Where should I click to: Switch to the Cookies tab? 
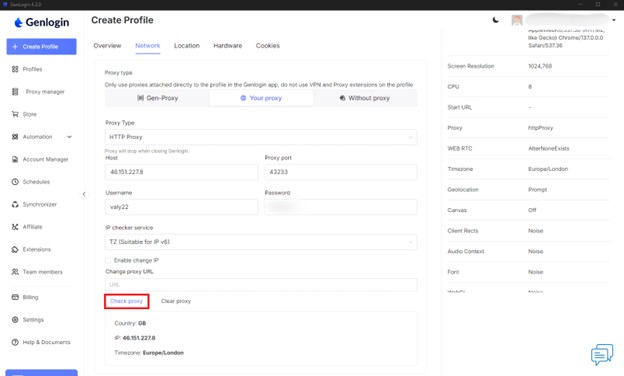coord(268,46)
